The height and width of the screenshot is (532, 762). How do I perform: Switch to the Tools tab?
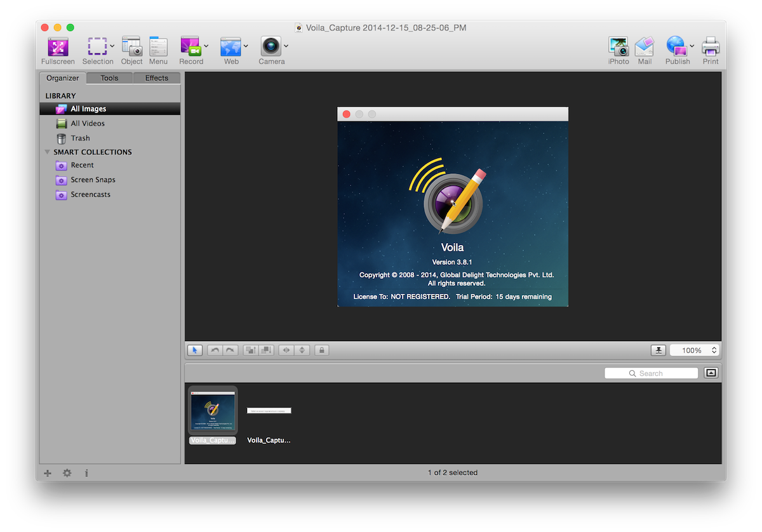(x=109, y=78)
